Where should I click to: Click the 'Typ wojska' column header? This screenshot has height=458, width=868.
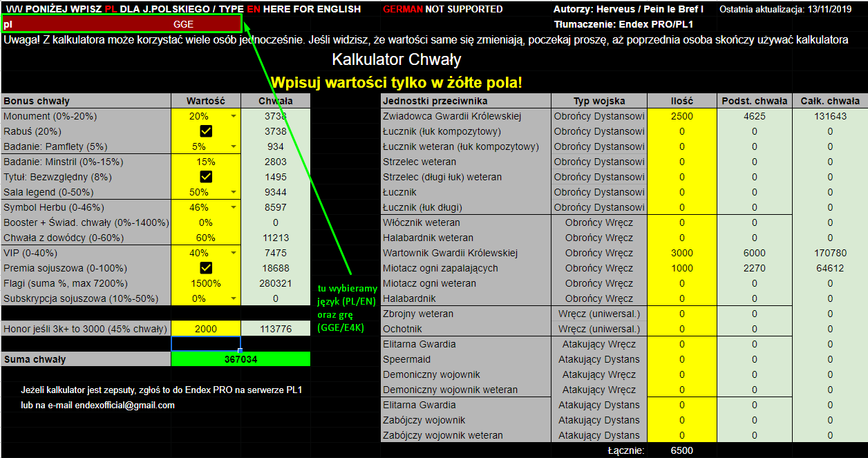(599, 101)
